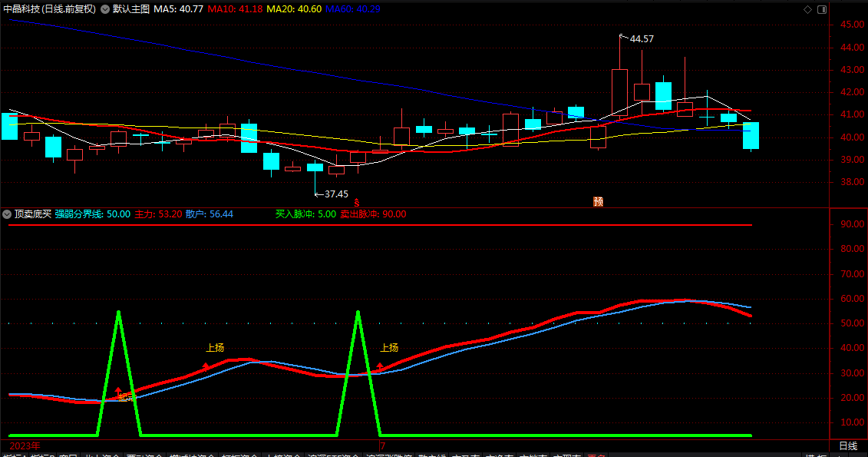868x457 pixels.
Task: Click the 买入脉冲: 5.00 label
Action: tap(305, 214)
